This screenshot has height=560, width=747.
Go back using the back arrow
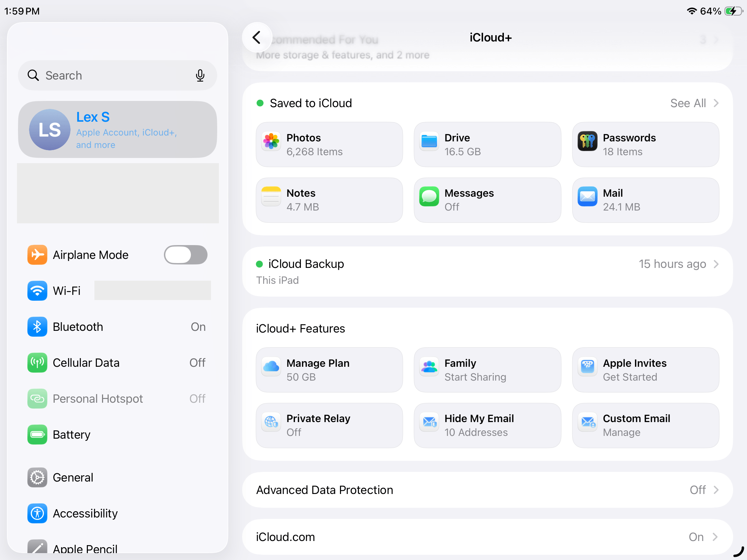tap(257, 38)
